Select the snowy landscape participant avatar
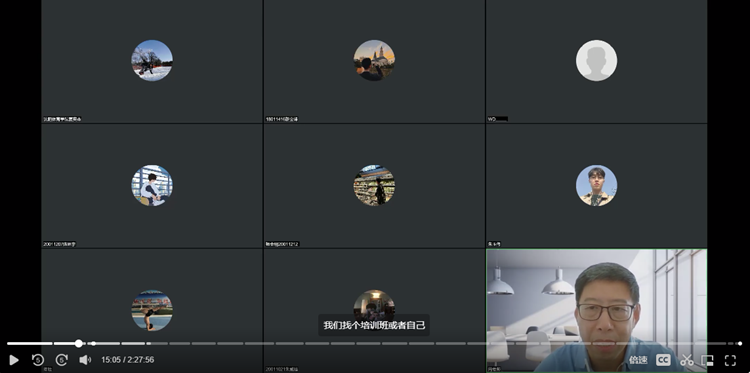 click(152, 60)
